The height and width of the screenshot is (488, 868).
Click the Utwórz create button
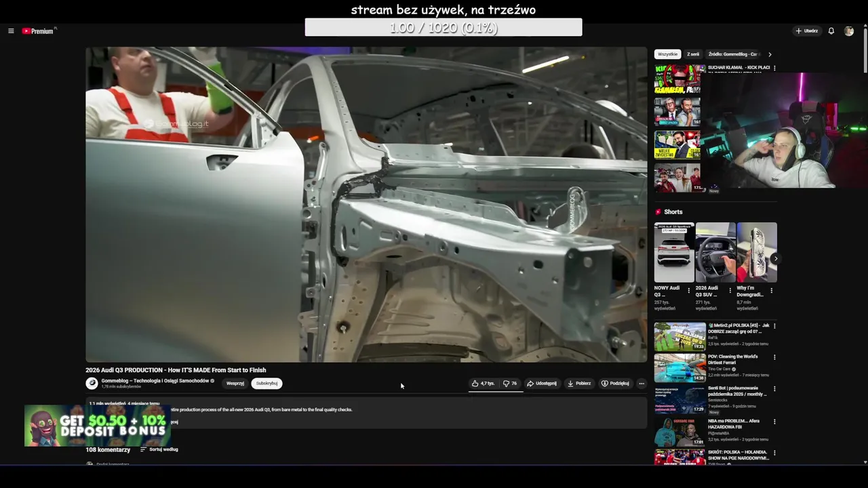point(807,31)
